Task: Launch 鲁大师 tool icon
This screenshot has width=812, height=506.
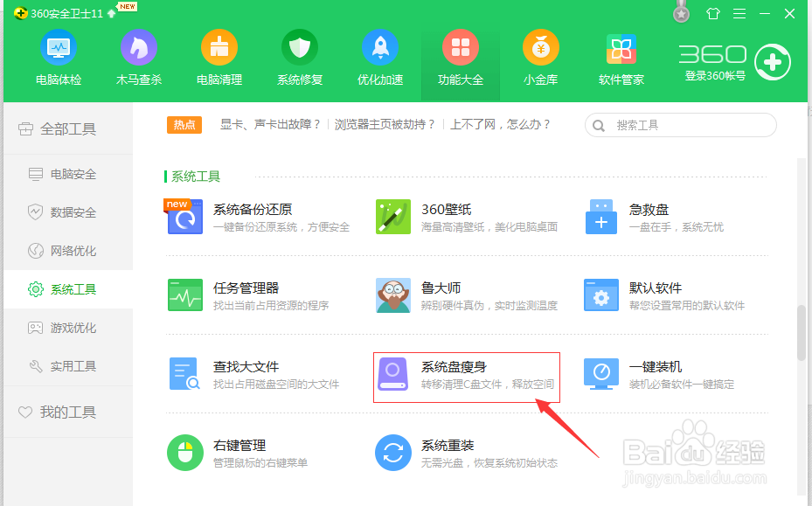Action: click(x=393, y=295)
